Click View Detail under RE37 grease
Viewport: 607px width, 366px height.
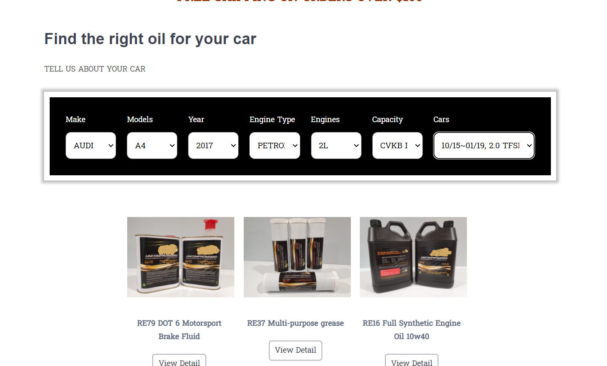click(295, 350)
